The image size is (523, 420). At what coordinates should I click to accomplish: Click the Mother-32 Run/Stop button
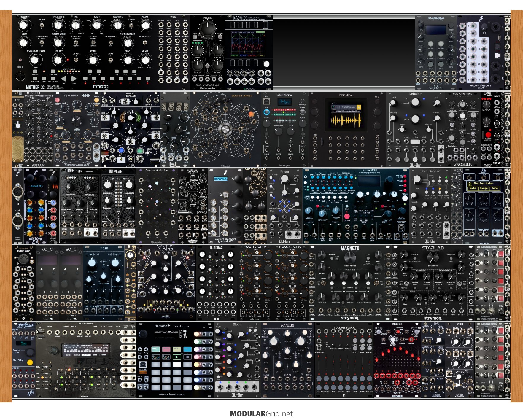point(53,79)
